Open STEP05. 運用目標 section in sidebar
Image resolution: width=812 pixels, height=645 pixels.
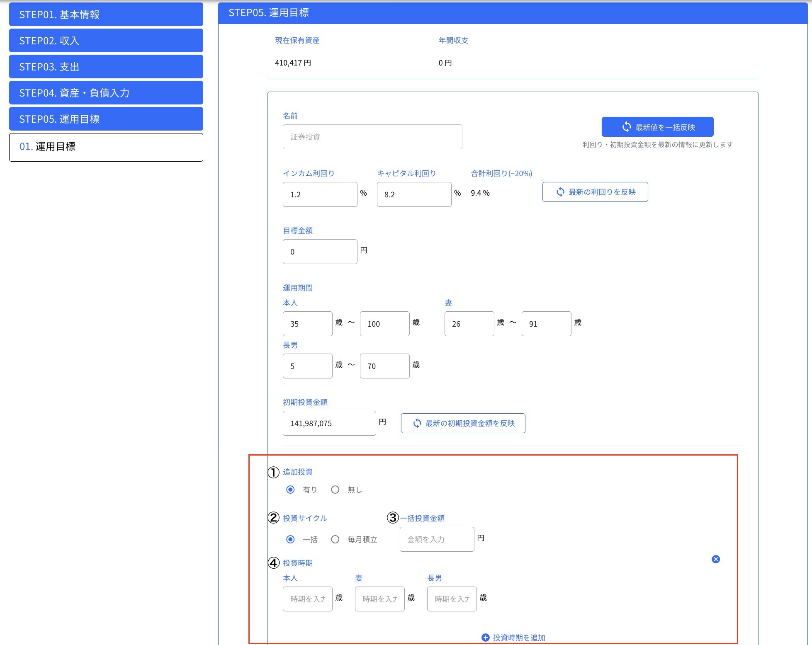coord(106,119)
